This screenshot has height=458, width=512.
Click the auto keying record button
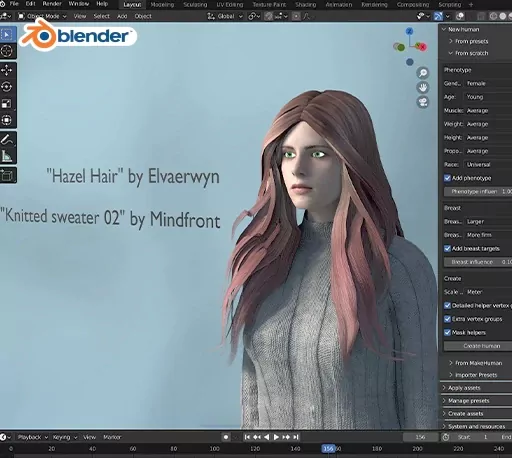(x=226, y=437)
